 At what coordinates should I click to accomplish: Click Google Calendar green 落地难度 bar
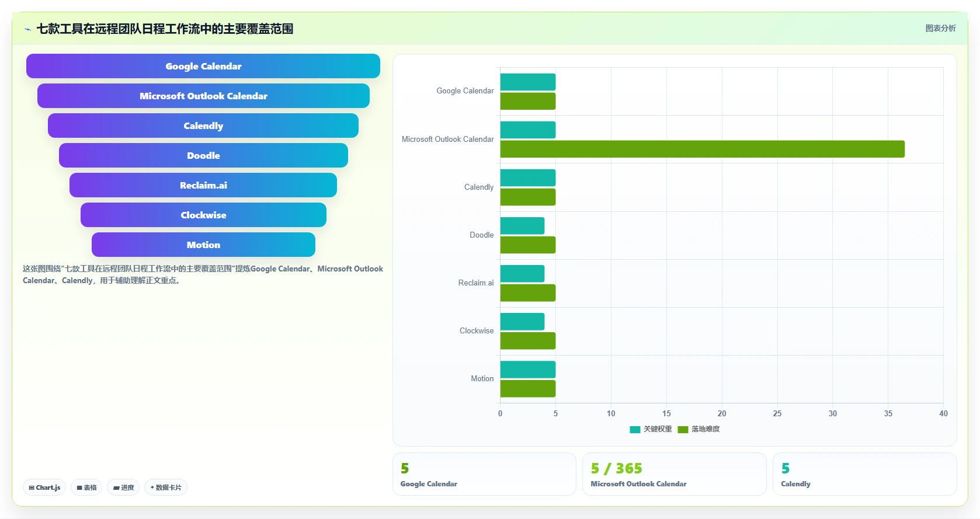tap(528, 101)
